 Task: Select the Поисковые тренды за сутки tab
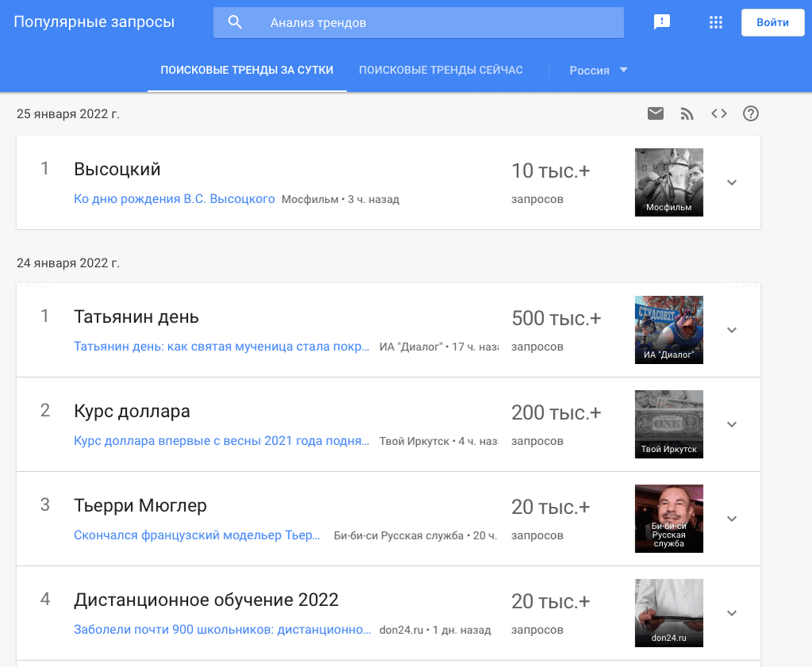click(247, 70)
